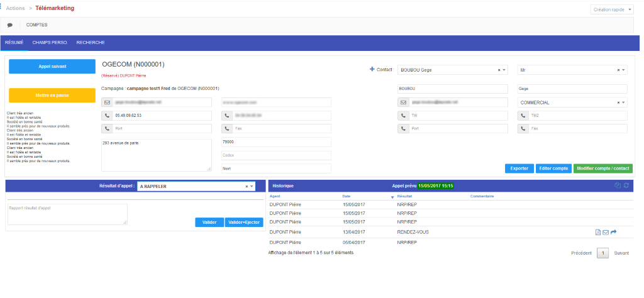The width and height of the screenshot is (644, 298).
Task: Click the Tél2 input field
Action: point(578,116)
